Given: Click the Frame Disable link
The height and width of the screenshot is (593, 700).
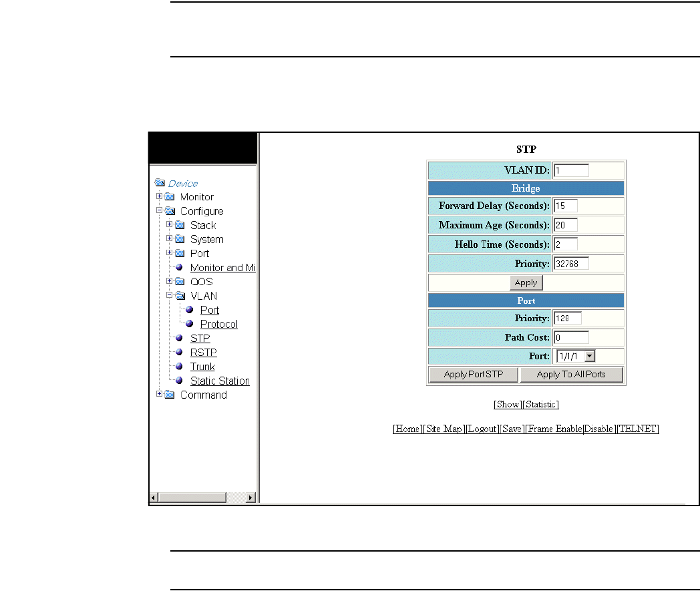Looking at the screenshot, I should pyautogui.click(x=598, y=429).
